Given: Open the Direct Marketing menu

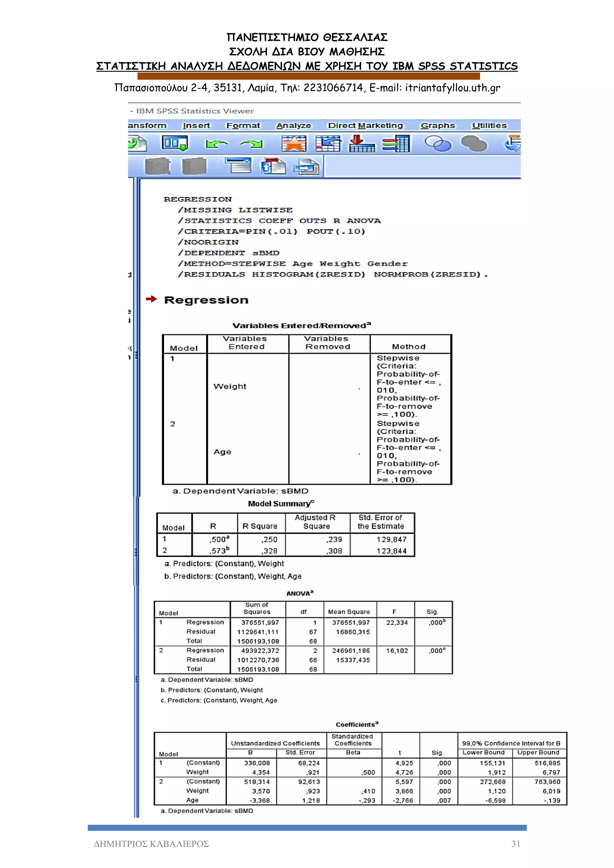Looking at the screenshot, I should (365, 125).
